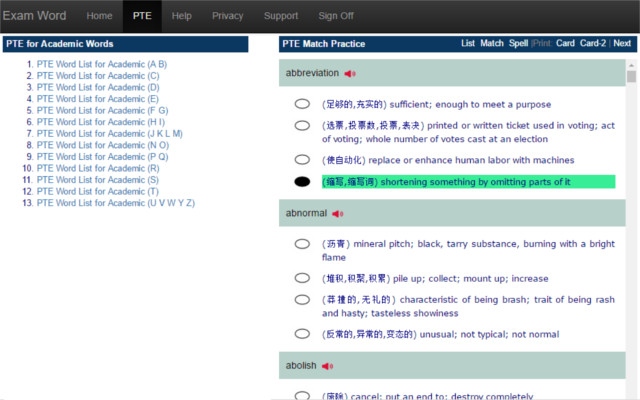Choose 'cancel; put an end to' option

[302, 396]
